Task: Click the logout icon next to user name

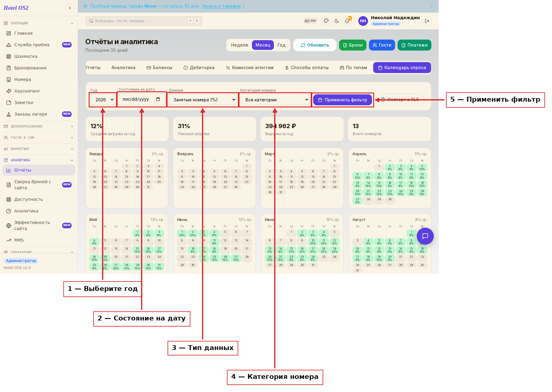Action: [427, 21]
